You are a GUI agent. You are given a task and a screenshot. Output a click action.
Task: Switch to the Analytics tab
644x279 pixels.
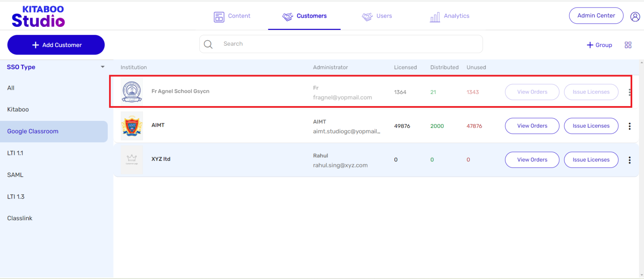pyautogui.click(x=449, y=16)
